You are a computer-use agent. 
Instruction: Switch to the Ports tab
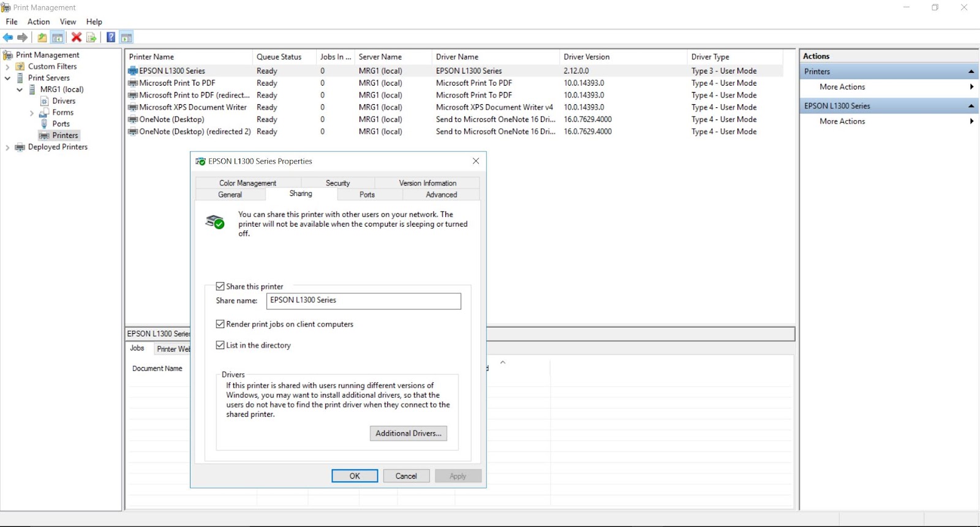point(367,195)
